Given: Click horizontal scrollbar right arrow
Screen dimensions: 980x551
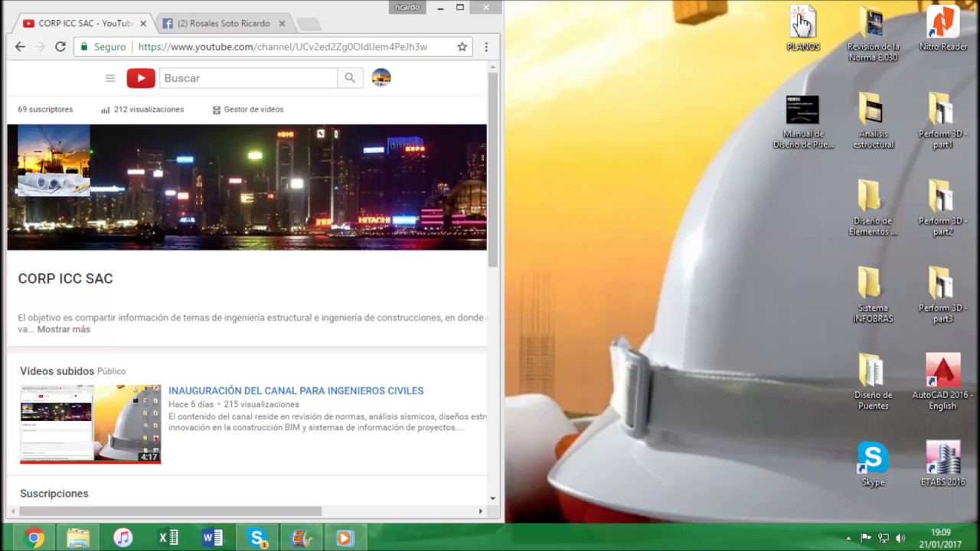Looking at the screenshot, I should (x=481, y=511).
